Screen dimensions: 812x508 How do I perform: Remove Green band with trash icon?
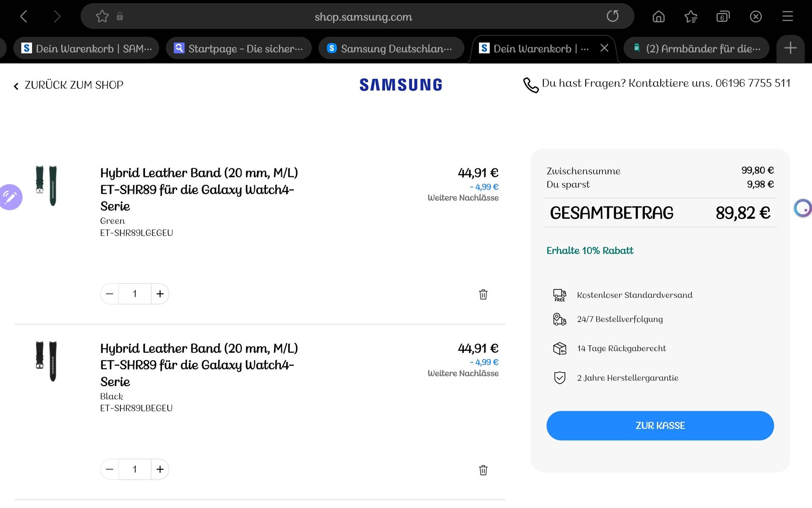[x=483, y=294]
